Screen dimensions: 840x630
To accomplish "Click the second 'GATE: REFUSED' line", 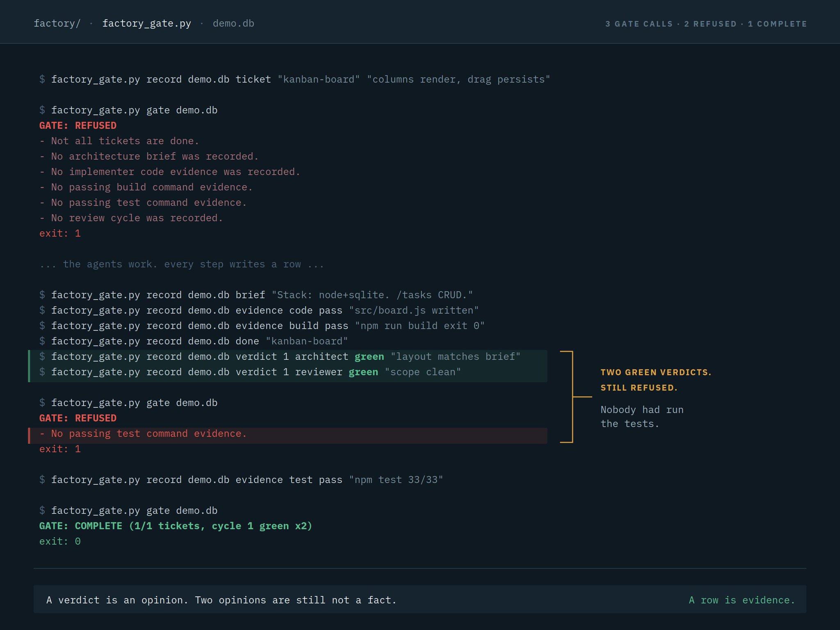I will click(x=78, y=418).
